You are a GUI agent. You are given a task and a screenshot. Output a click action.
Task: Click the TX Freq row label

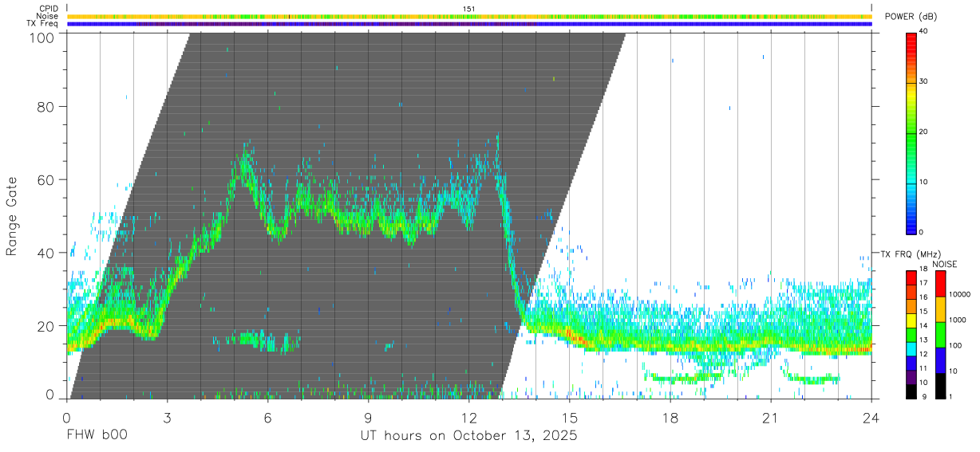tap(42, 24)
